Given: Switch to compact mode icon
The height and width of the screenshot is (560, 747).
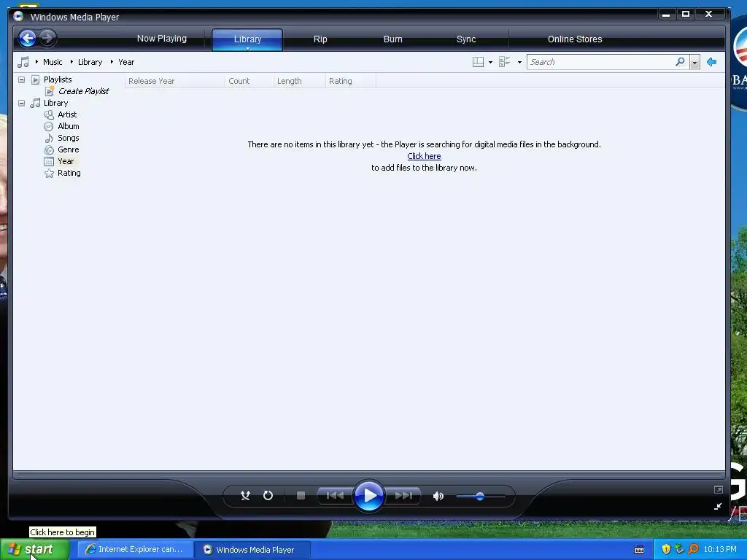Looking at the screenshot, I should pos(719,506).
